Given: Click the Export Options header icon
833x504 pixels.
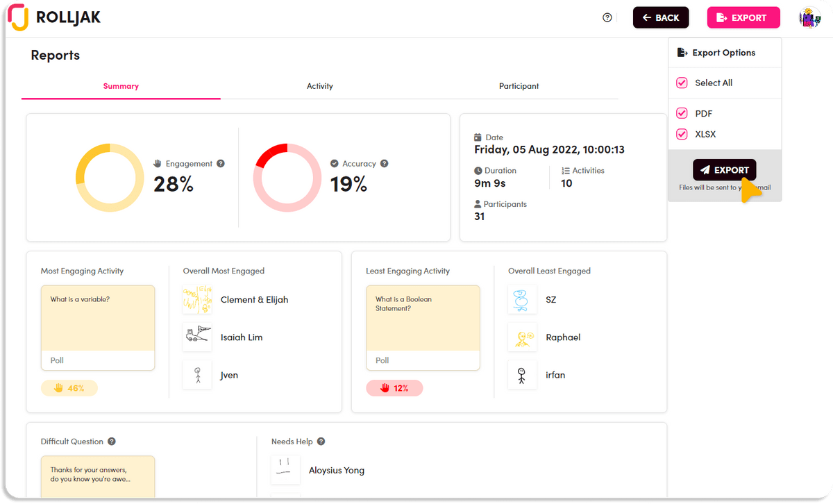Looking at the screenshot, I should [682, 53].
